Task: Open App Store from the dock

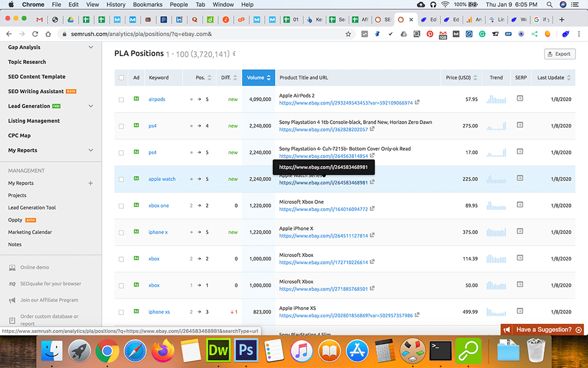Action: pos(357,350)
